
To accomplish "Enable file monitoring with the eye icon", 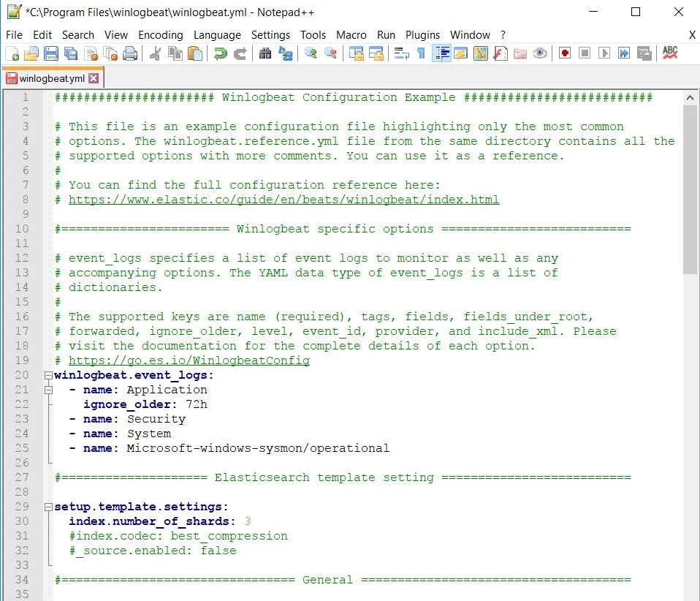I will point(541,53).
